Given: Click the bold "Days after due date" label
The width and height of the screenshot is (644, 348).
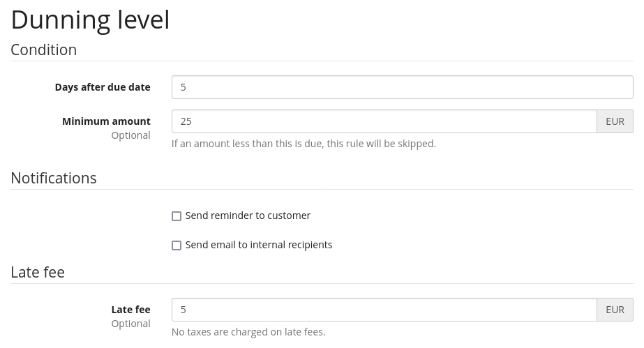Looking at the screenshot, I should 103,87.
